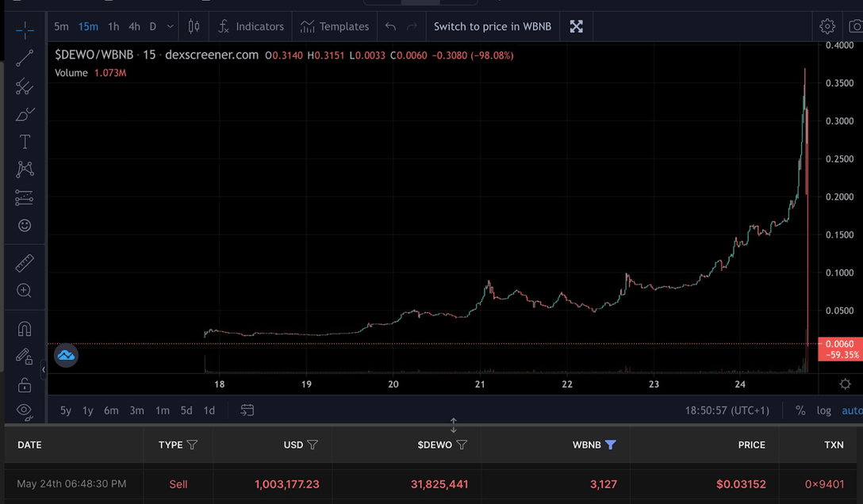Viewport: 863px width, 504px height.
Task: Take a chart snapshot with camera icon
Action: 856,26
